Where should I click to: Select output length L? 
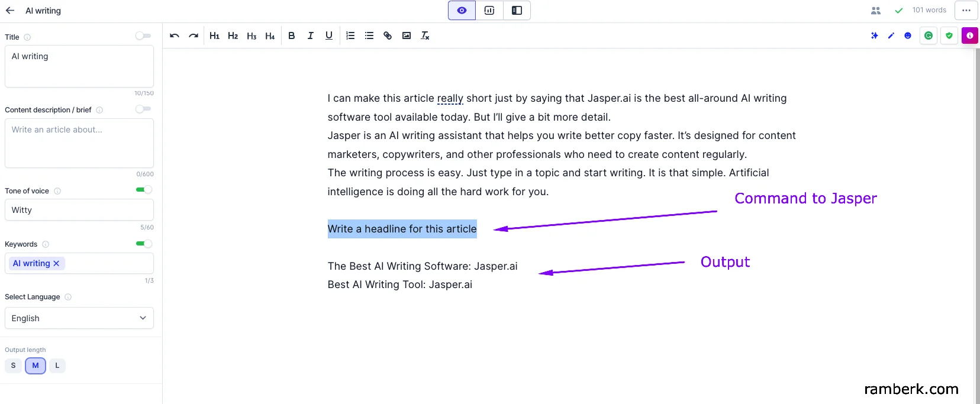click(57, 366)
